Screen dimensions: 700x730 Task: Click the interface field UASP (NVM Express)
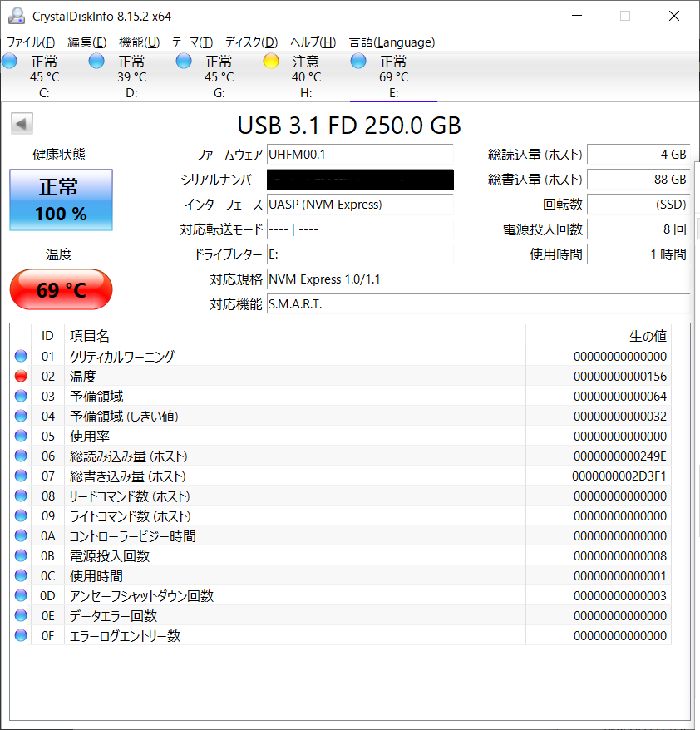[360, 205]
